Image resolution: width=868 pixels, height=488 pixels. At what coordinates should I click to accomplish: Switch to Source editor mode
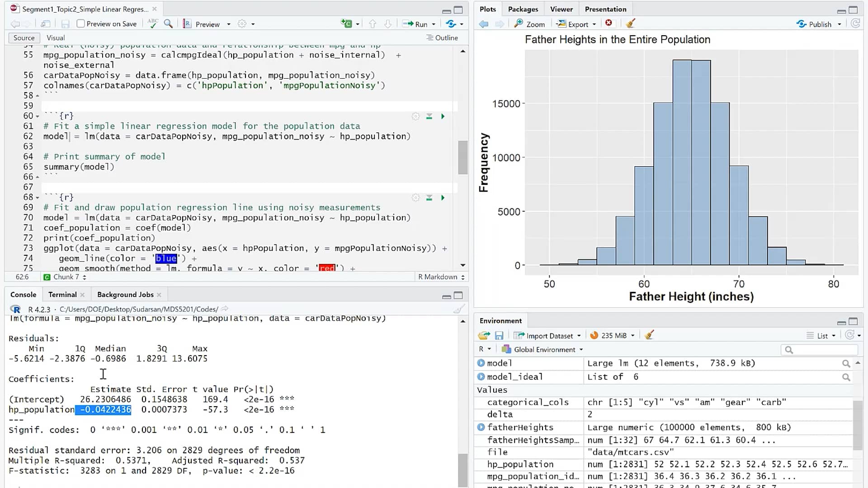click(24, 38)
